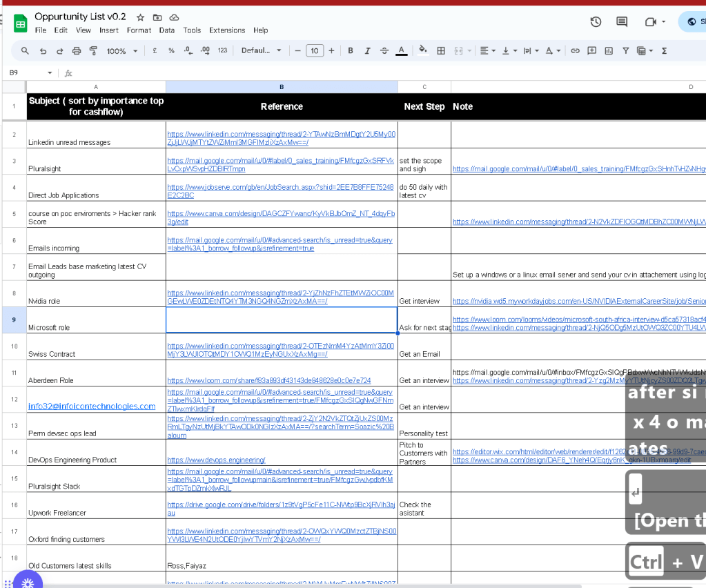Expand the cell name box dropdown
This screenshot has width=706, height=588.
coord(50,73)
